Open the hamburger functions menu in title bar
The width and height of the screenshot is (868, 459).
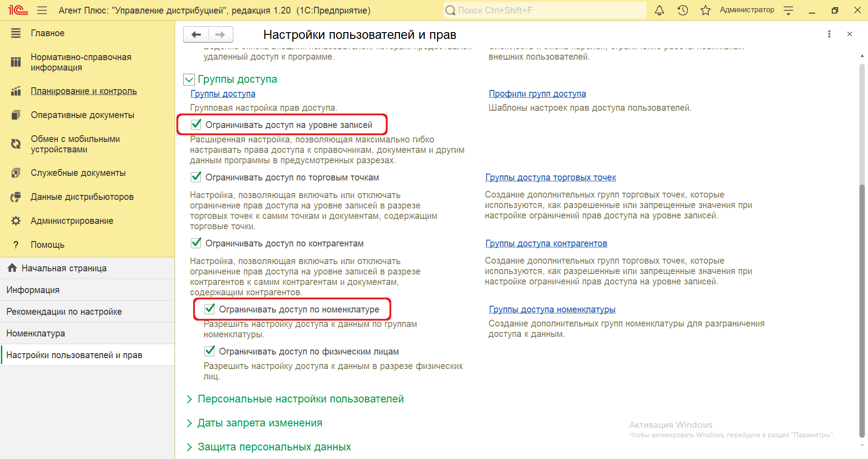click(42, 10)
